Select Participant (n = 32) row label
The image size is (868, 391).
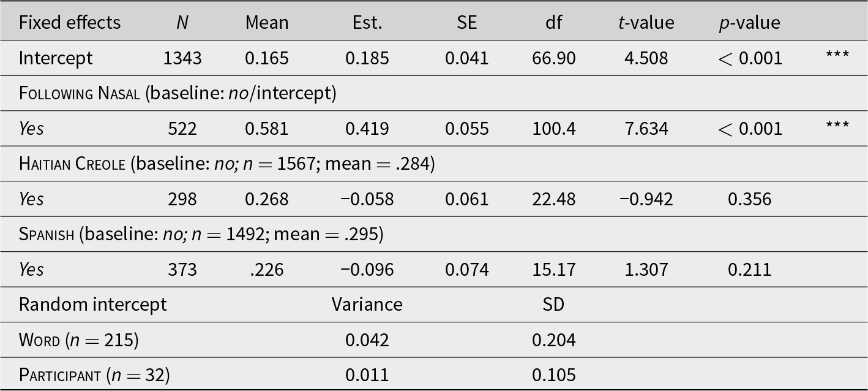point(94,375)
